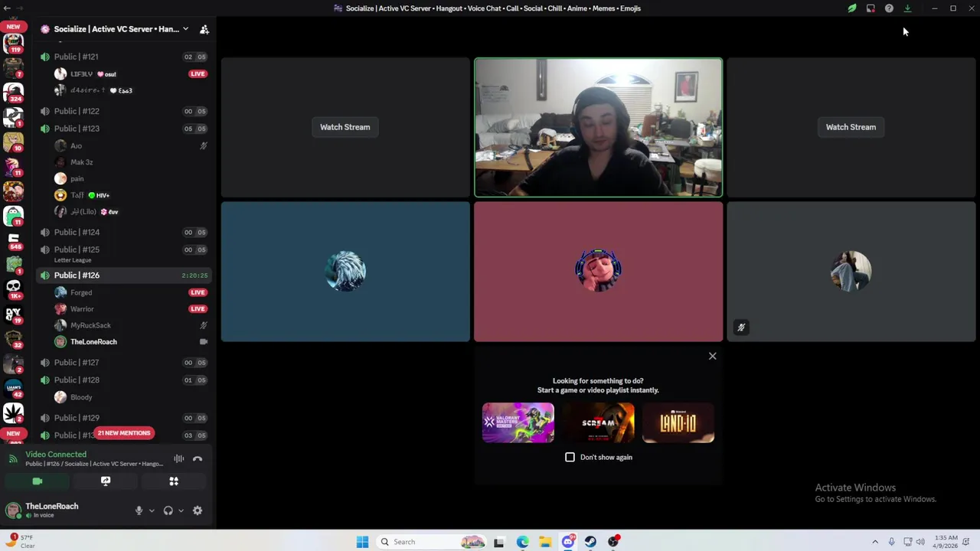Click user Forged in channel #126
980x551 pixels.
[x=131, y=292]
